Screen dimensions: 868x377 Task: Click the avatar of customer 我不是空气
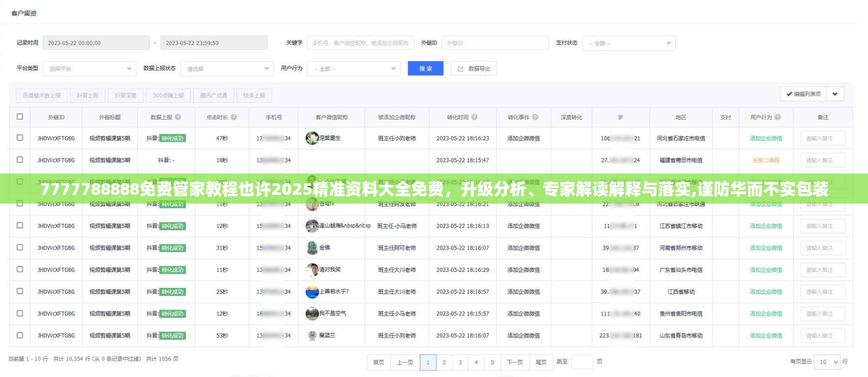tap(312, 314)
